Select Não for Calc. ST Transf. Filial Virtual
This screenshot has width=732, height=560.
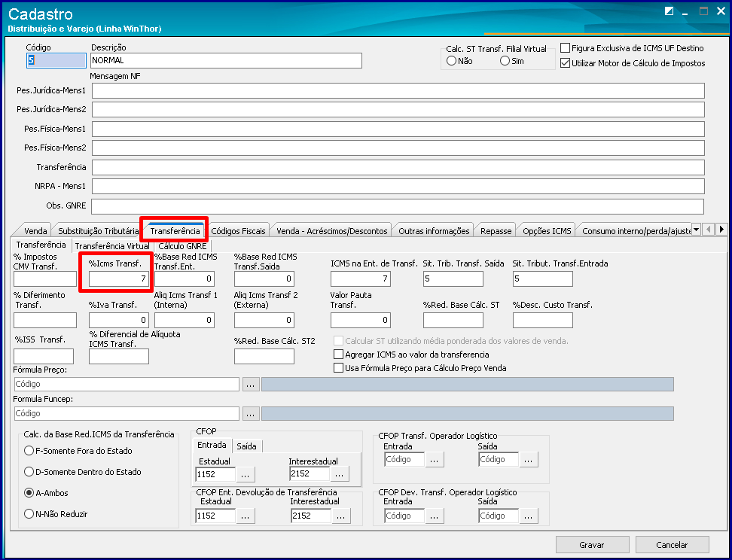451,61
